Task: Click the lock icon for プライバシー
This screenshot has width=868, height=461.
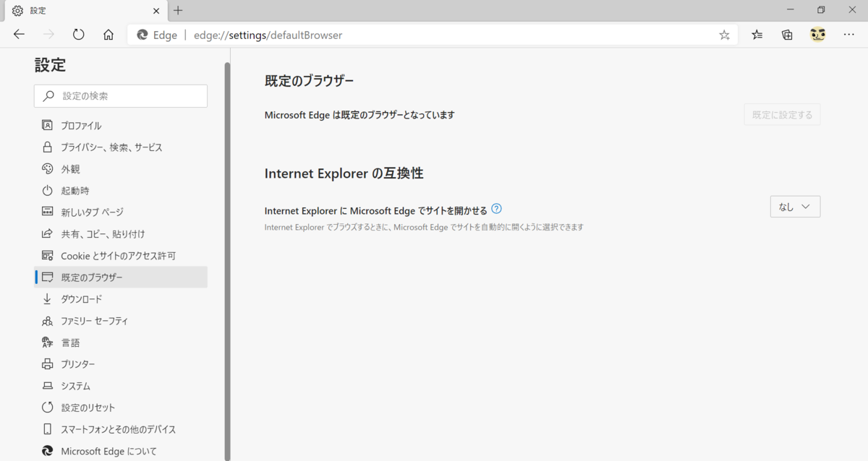Action: [x=47, y=147]
